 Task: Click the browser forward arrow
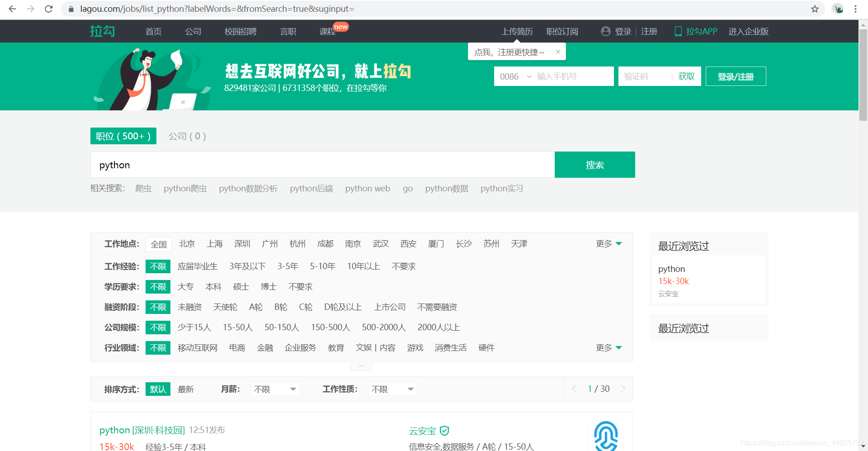30,9
